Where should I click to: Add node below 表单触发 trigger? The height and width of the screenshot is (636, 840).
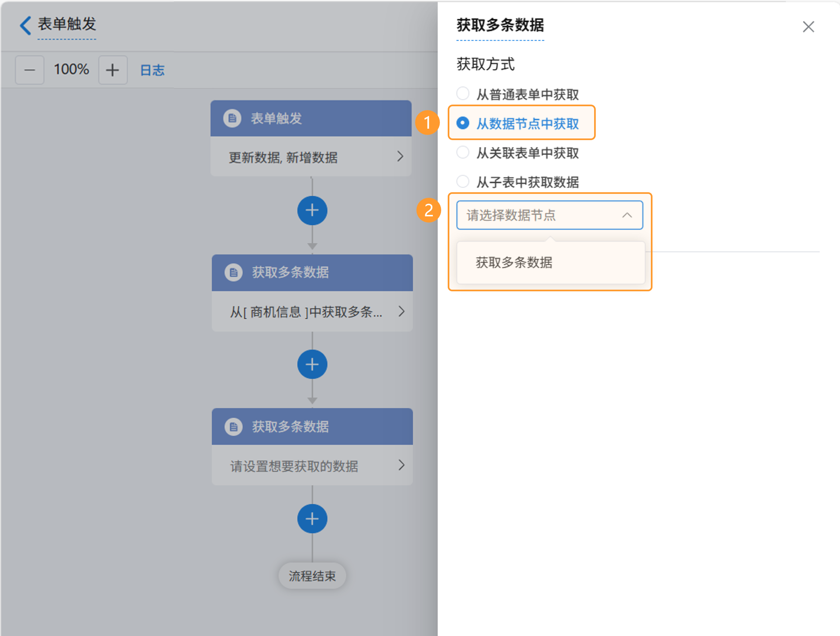click(x=312, y=210)
